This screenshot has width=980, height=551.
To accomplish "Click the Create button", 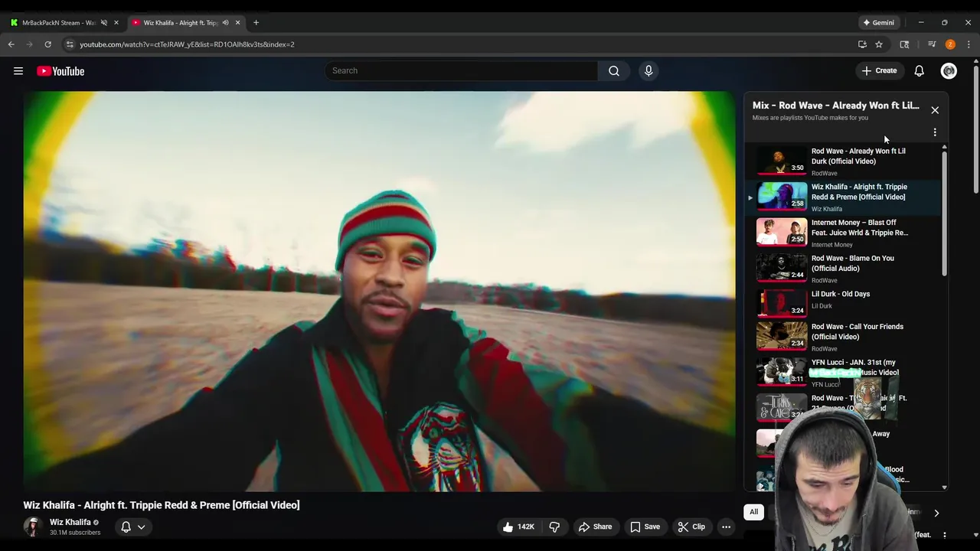I will pos(879,70).
